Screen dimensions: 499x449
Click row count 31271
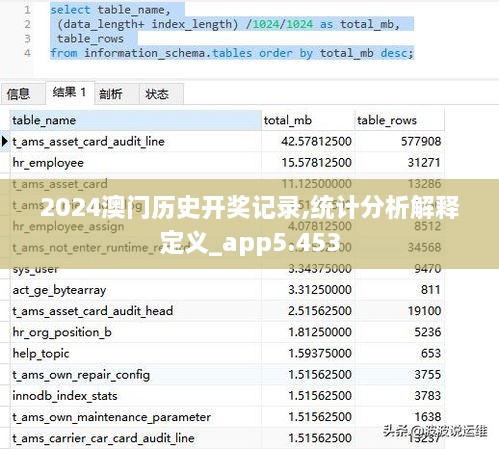tap(424, 163)
